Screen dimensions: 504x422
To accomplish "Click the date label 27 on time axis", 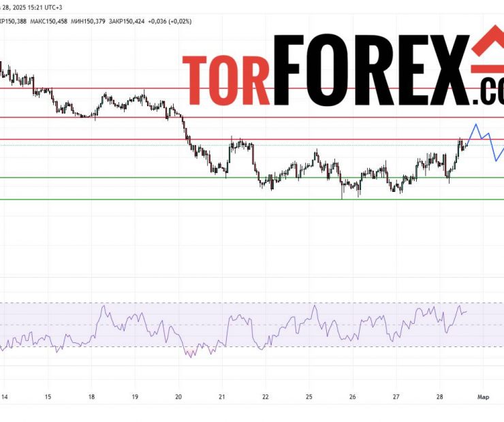I will coord(396,397).
